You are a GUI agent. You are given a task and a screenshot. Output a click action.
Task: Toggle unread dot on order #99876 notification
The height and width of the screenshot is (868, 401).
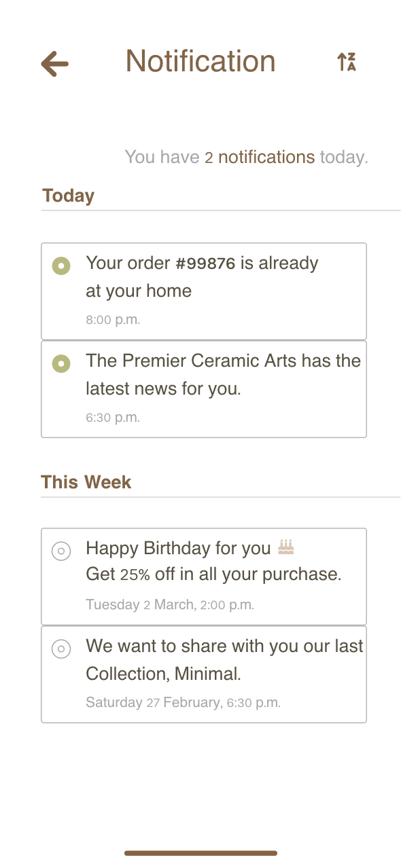[61, 266]
